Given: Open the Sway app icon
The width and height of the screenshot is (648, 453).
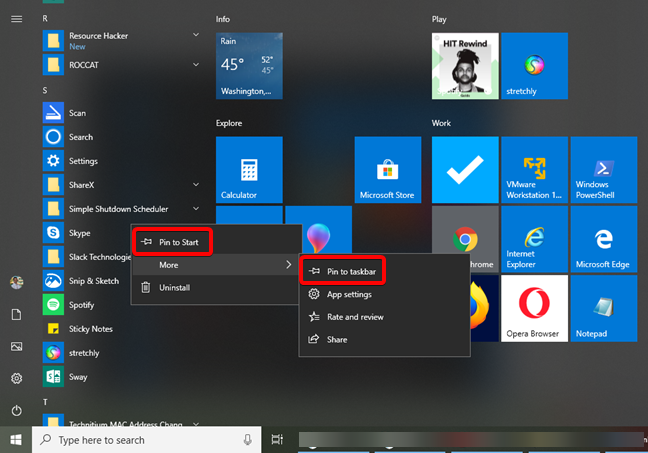Looking at the screenshot, I should (53, 377).
